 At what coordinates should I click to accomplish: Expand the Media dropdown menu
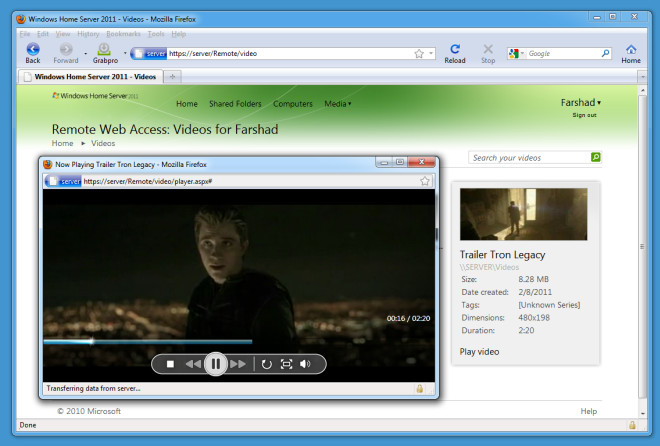[x=338, y=104]
